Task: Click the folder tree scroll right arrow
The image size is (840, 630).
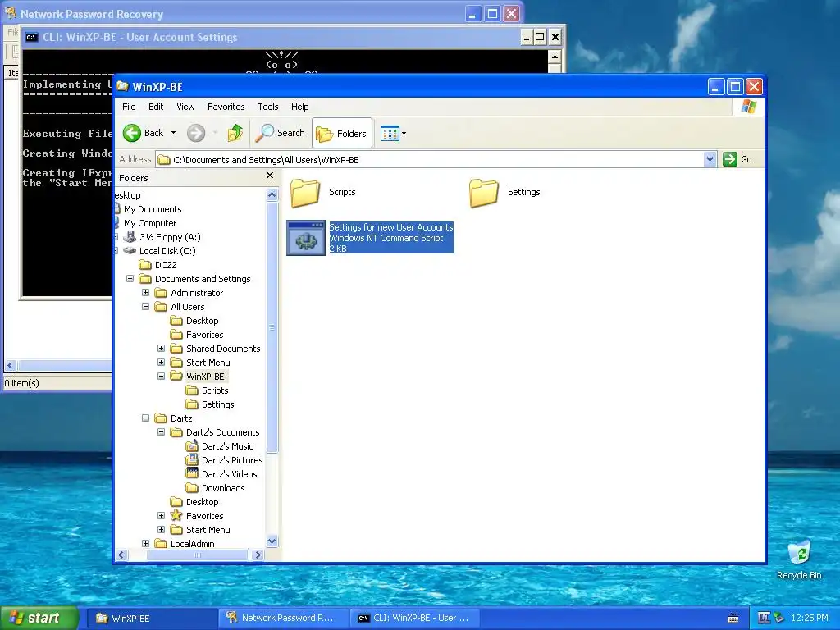Action: (258, 555)
